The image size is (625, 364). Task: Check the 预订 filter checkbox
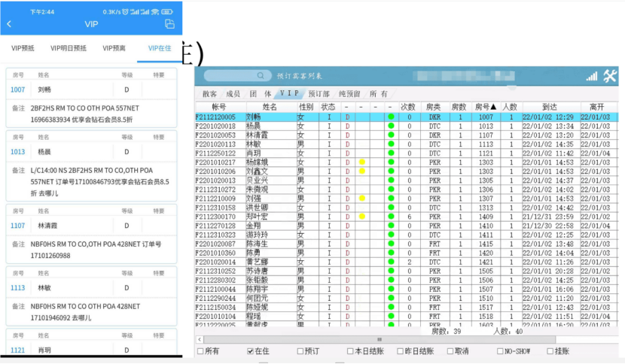[300, 351]
